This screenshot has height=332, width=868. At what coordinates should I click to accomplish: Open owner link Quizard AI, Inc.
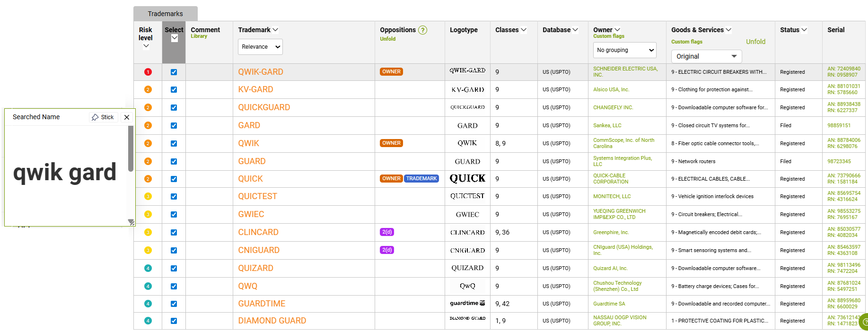point(610,268)
